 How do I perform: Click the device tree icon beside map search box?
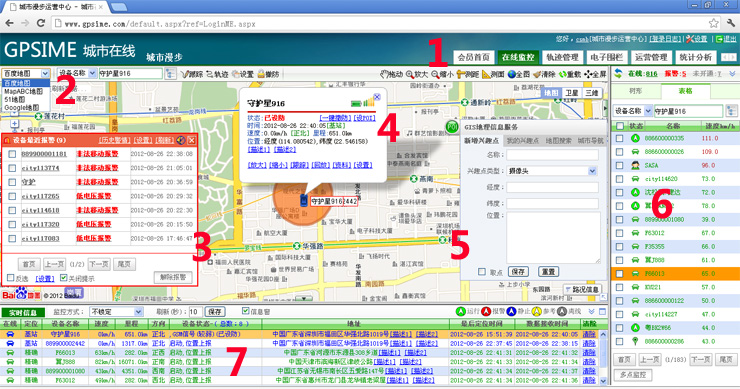[170, 74]
